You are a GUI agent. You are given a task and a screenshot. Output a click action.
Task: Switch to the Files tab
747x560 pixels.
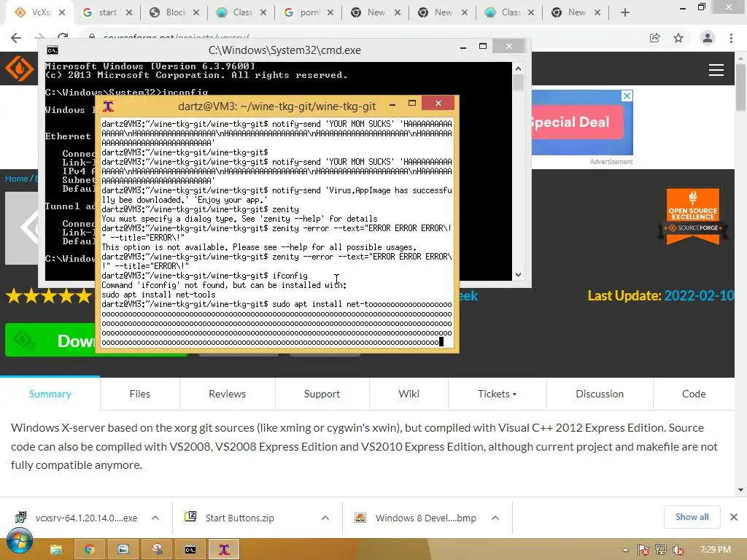tap(139, 394)
